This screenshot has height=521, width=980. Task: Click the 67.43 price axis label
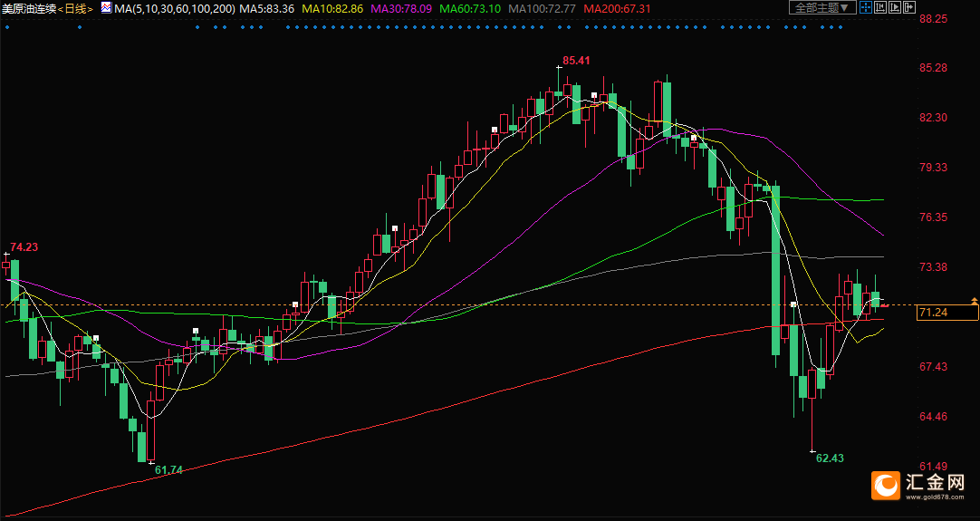click(x=934, y=367)
